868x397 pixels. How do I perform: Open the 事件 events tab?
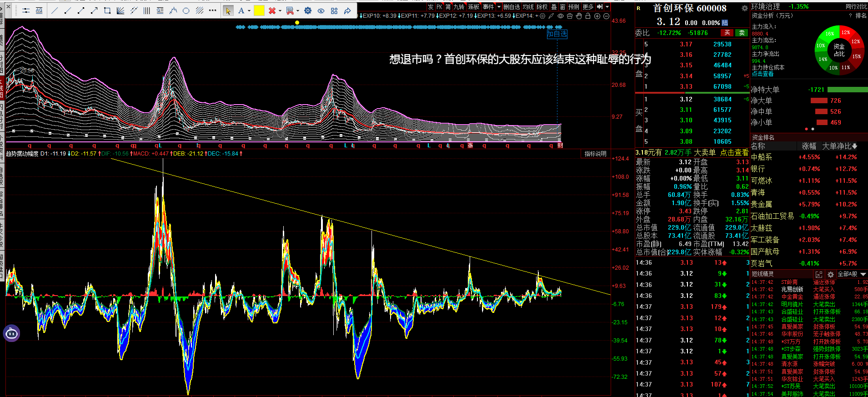pyautogui.click(x=488, y=7)
